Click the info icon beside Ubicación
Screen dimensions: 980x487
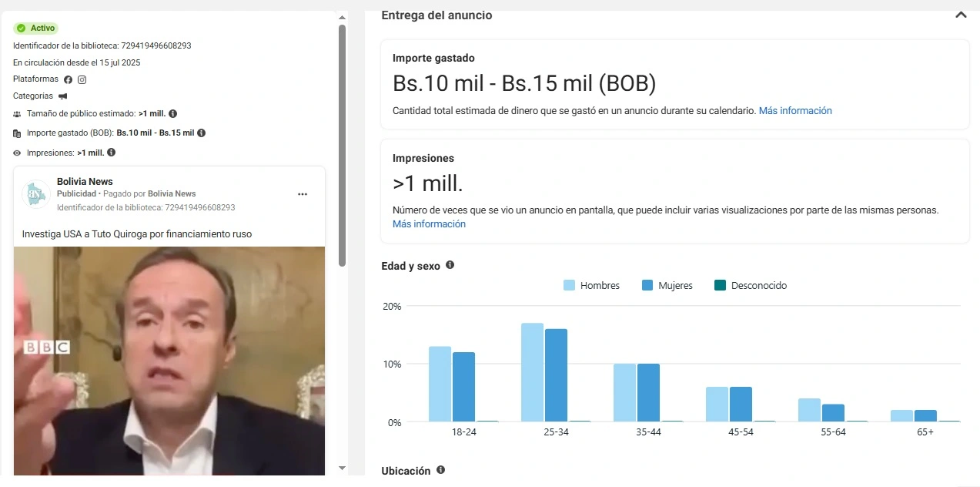(441, 470)
